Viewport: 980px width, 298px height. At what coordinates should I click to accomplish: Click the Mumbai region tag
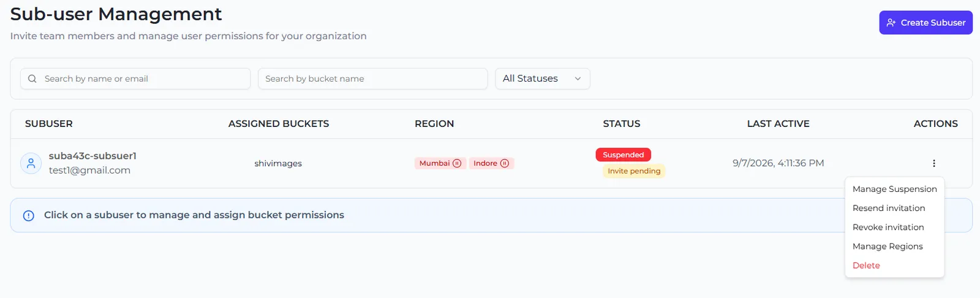coord(440,163)
